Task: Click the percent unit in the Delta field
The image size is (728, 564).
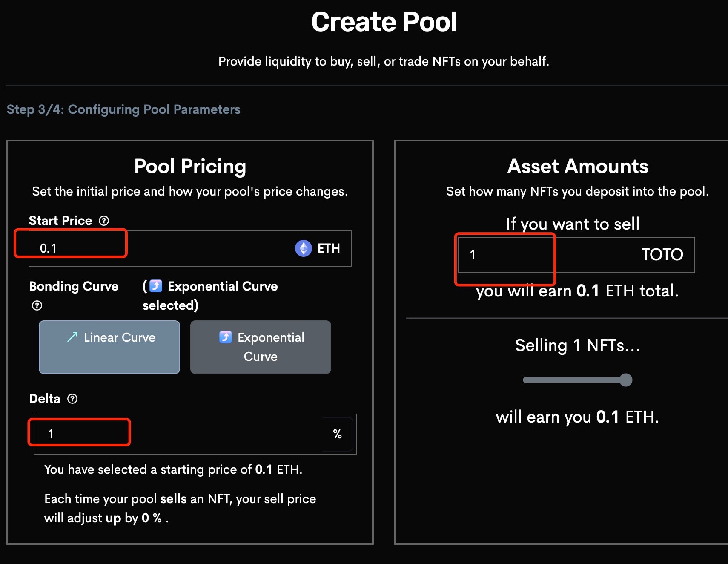Action: tap(338, 434)
